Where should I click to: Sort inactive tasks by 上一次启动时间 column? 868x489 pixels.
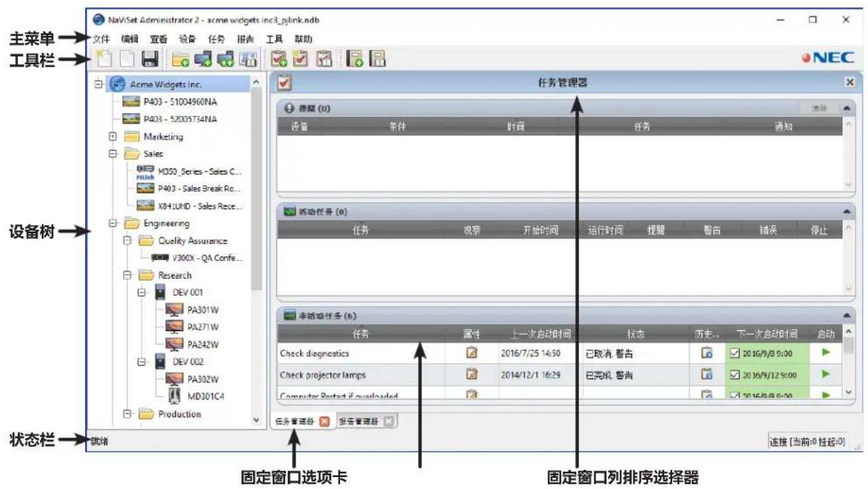540,334
